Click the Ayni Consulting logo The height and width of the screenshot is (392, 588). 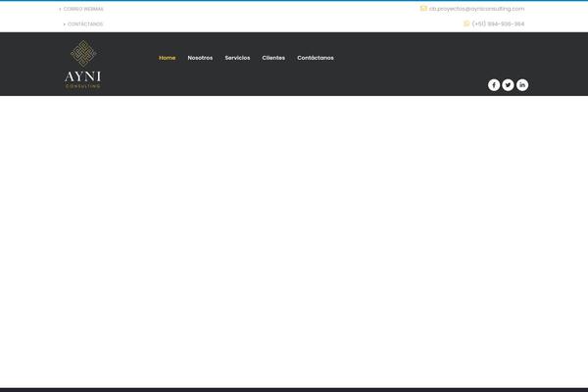83,65
